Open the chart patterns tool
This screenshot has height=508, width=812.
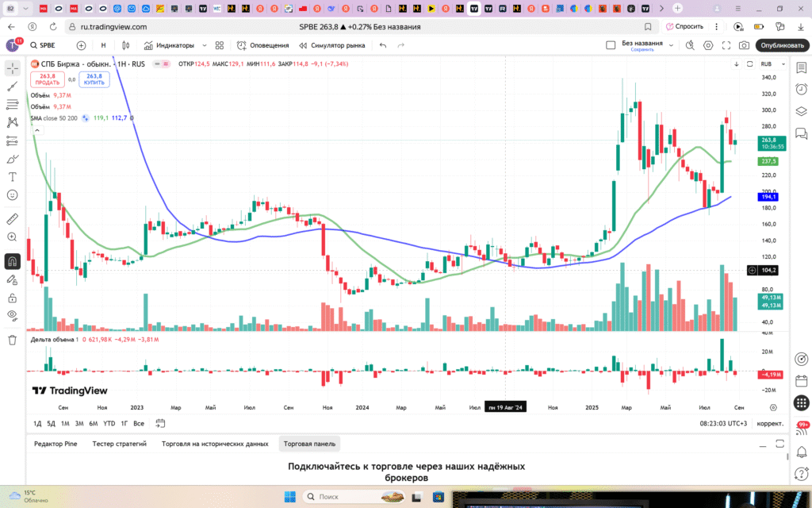tap(13, 122)
